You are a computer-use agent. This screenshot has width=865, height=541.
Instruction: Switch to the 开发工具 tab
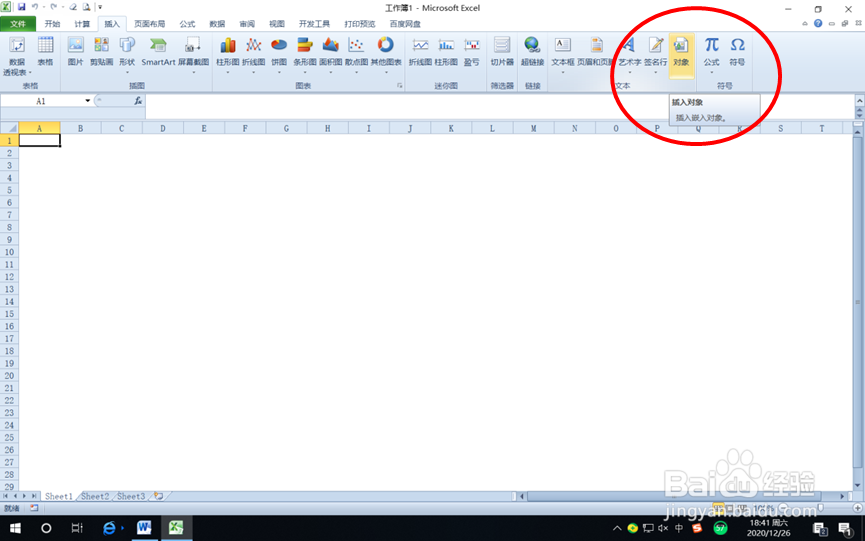(x=314, y=24)
